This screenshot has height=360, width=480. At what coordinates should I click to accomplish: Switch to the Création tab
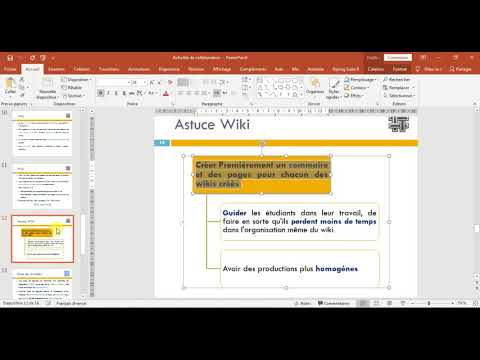(x=81, y=69)
